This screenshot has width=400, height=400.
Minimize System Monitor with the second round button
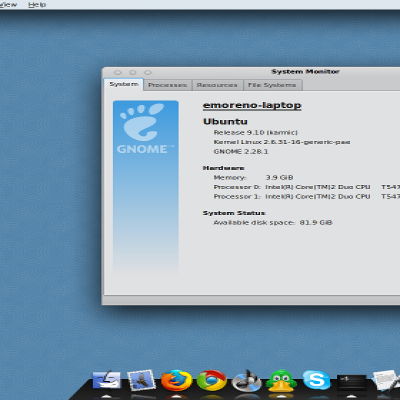pyautogui.click(x=133, y=72)
